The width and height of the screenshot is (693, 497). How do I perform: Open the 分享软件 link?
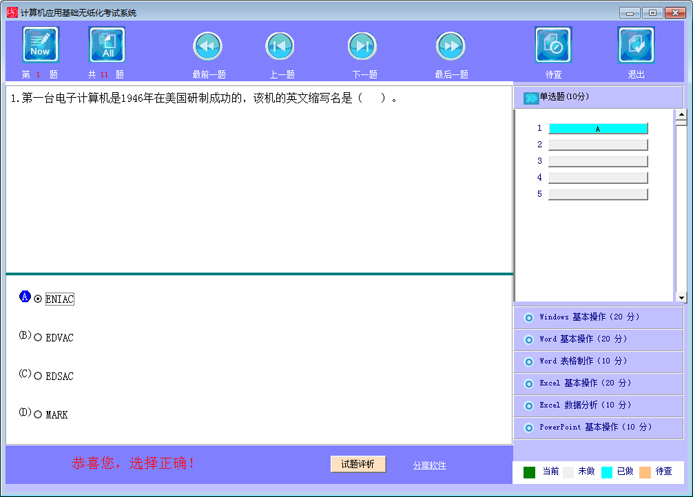(430, 465)
